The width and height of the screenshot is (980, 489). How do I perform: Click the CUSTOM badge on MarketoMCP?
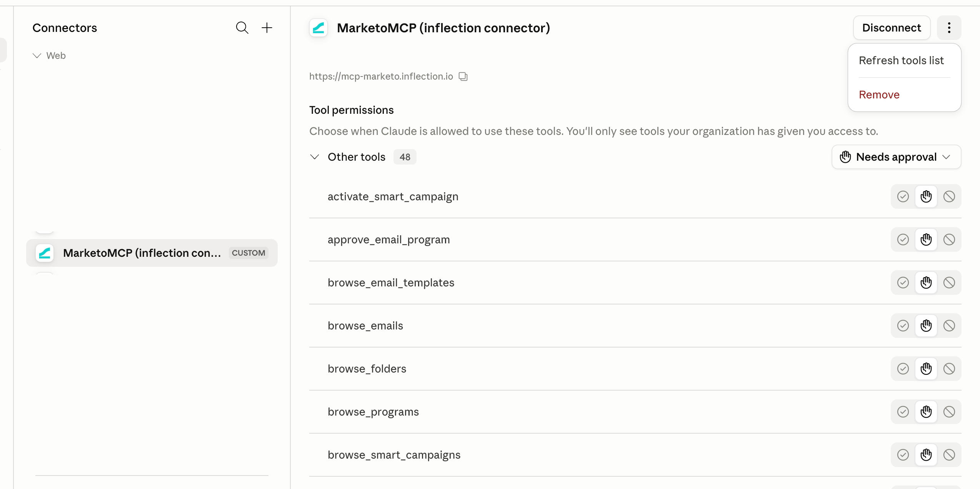(x=248, y=253)
